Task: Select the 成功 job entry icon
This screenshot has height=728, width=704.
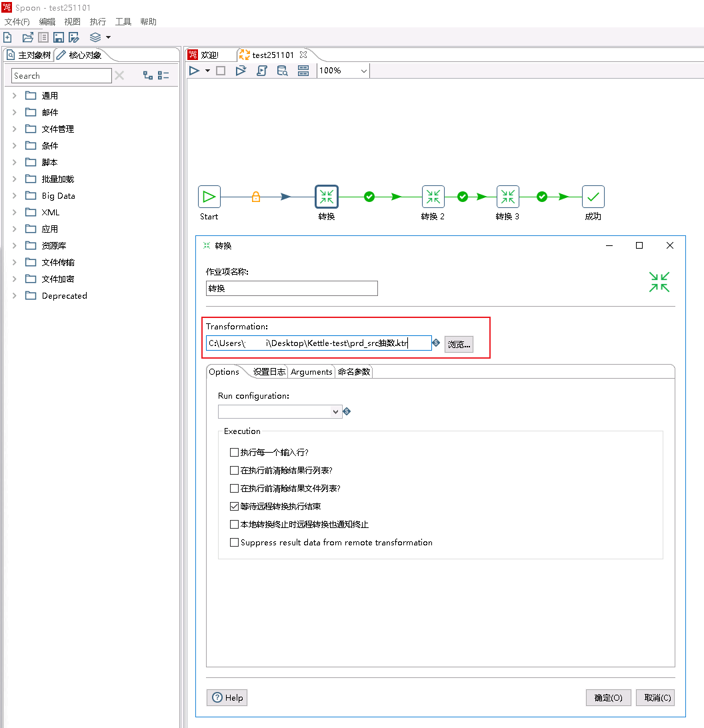Action: point(593,197)
